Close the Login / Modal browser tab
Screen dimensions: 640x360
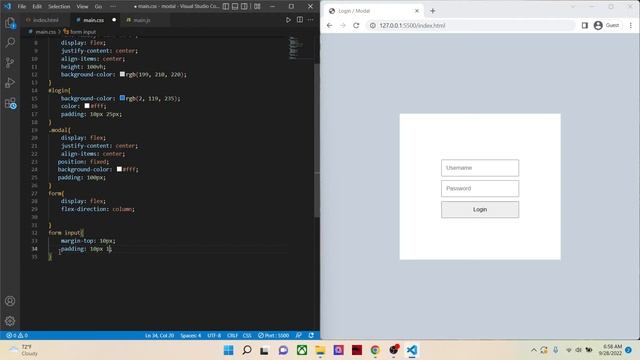coord(417,11)
